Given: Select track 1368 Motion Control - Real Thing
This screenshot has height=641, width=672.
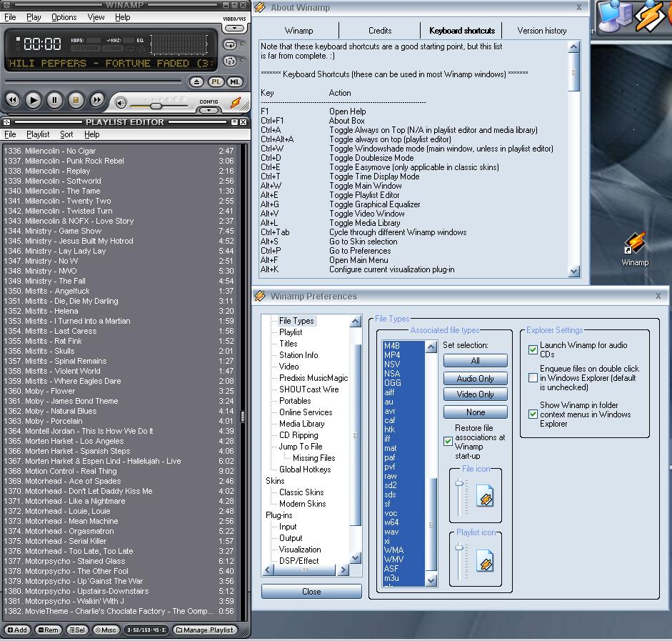Looking at the screenshot, I should click(119, 471).
